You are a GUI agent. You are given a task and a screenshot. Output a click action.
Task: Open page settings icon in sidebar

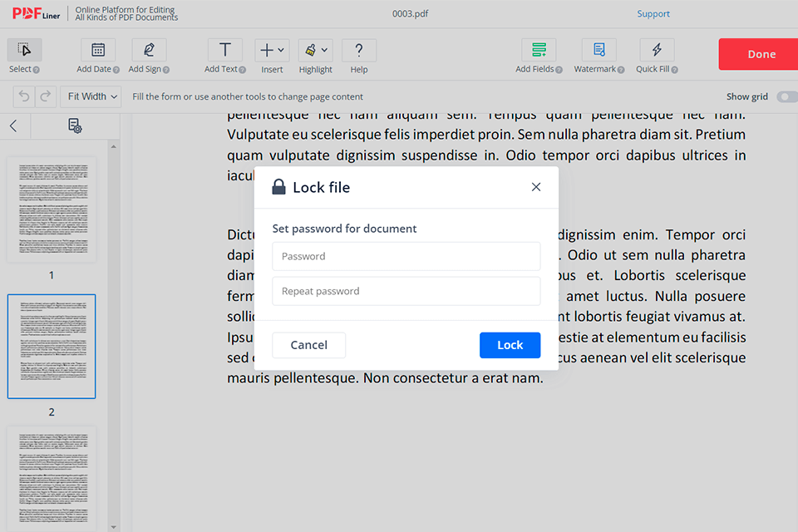coord(75,126)
